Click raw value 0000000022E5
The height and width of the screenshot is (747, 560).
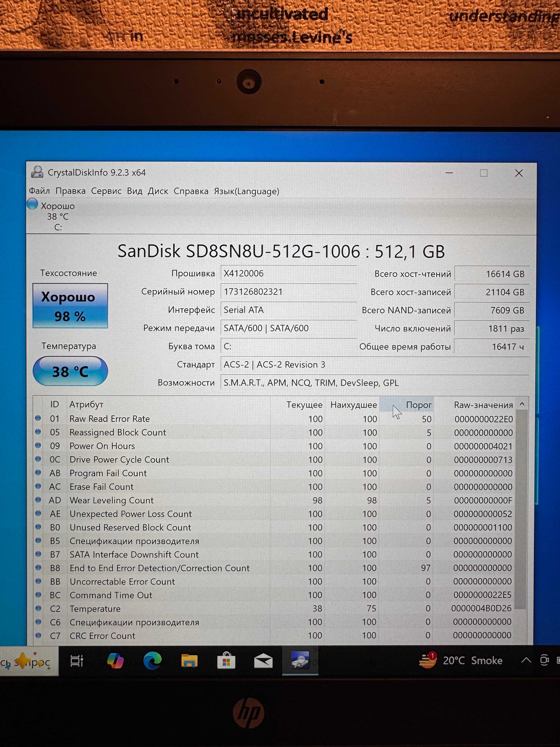pyautogui.click(x=482, y=595)
